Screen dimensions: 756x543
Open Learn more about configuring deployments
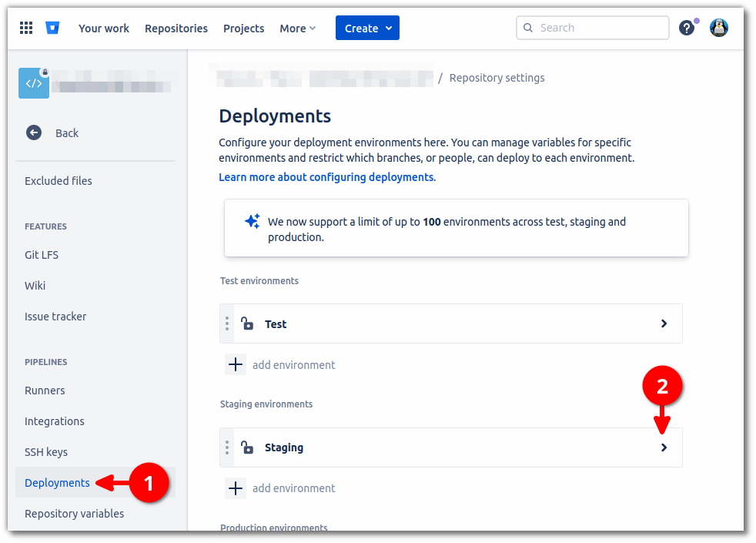click(327, 176)
